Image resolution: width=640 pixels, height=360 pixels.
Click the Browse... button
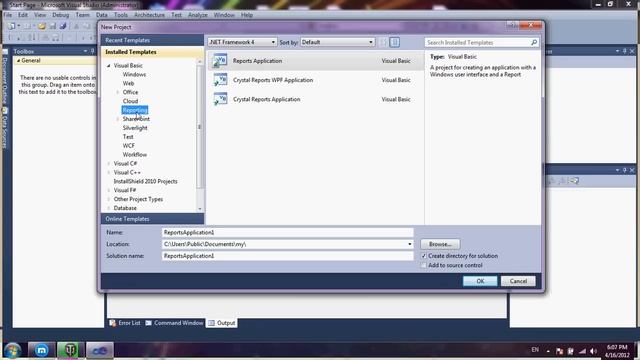click(440, 244)
